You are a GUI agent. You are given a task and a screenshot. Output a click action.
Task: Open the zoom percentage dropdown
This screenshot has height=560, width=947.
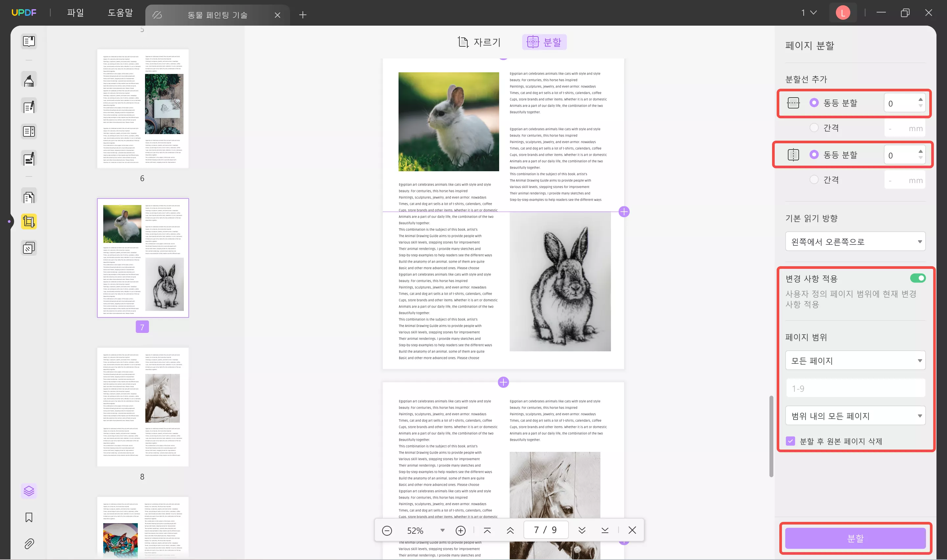(x=442, y=530)
